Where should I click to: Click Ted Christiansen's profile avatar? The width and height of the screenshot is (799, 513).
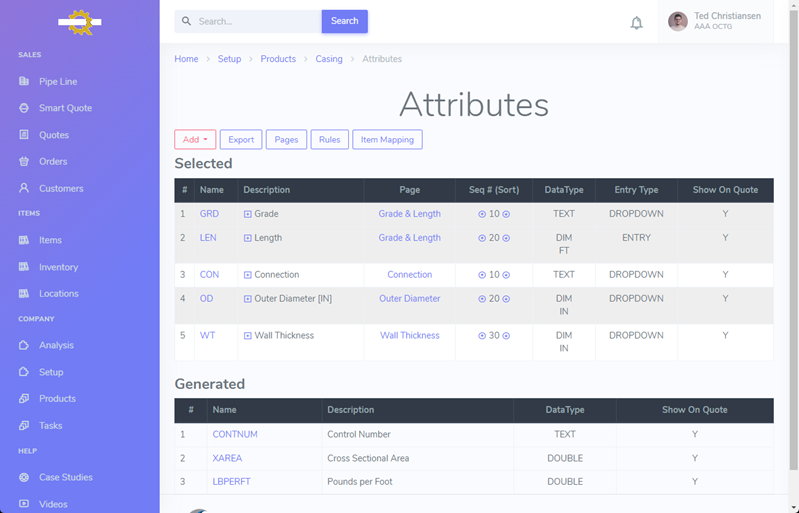677,22
